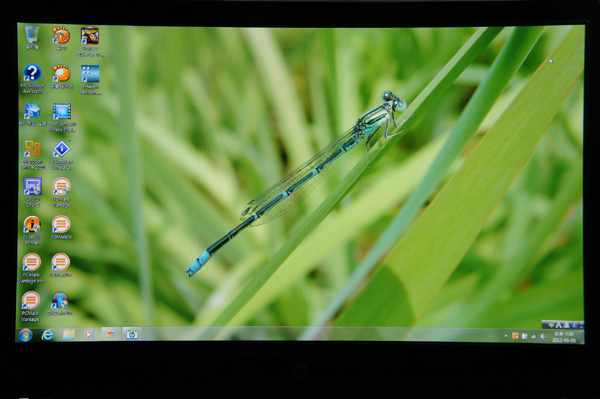
Task: Select the SiSoftware Sandra shortcut icon
Action: coord(62,154)
